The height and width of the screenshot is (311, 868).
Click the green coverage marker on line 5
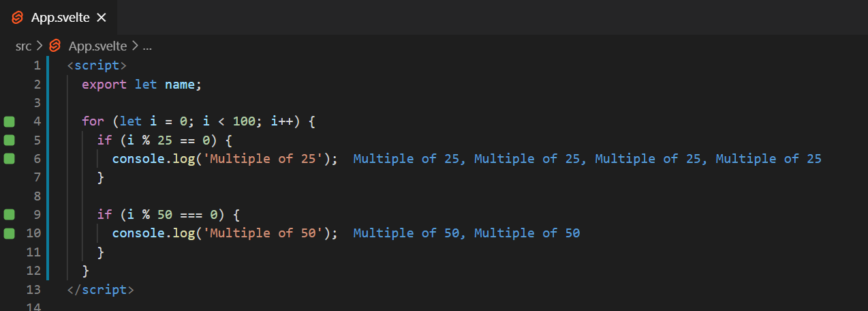[9, 140]
